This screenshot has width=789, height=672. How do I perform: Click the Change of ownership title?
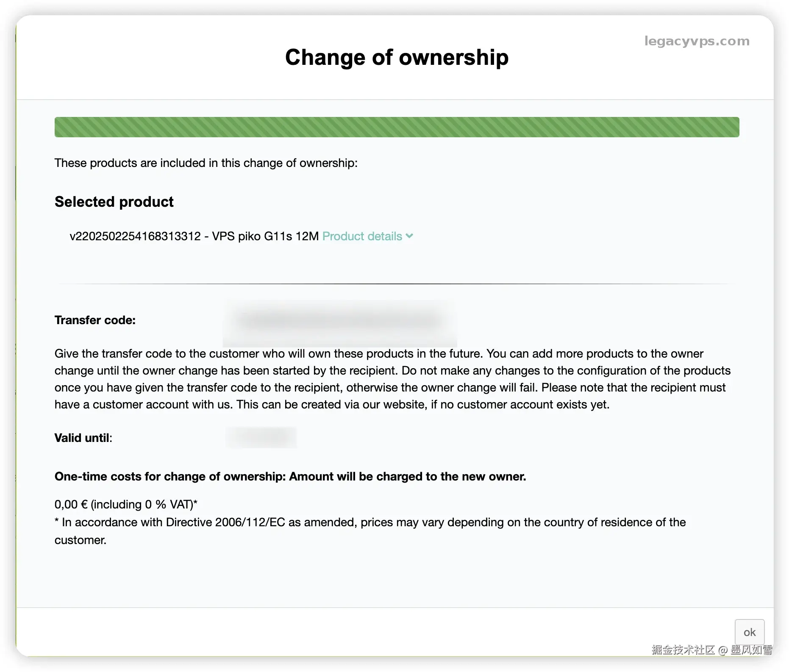coord(397,57)
